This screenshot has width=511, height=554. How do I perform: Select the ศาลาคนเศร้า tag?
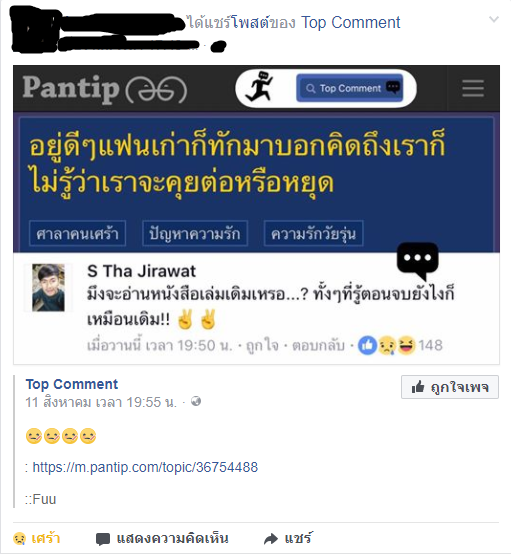[77, 234]
